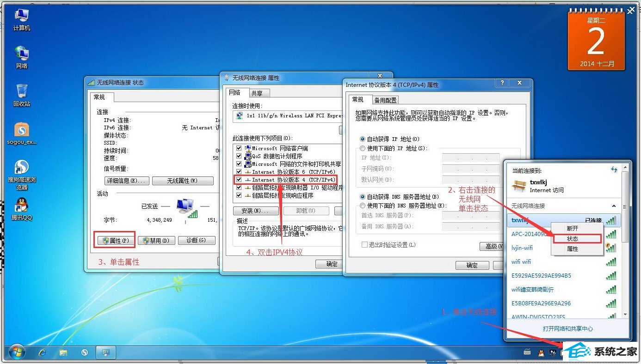Screen dimensions: 641x364
Task: Select the 网络 desktop icon
Action: coord(22,57)
